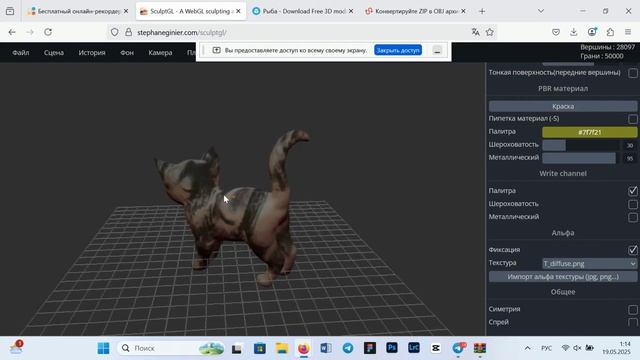Click the Шероховатость slider track
Image resolution: width=640 pixels, height=360 pixels.
pos(580,145)
